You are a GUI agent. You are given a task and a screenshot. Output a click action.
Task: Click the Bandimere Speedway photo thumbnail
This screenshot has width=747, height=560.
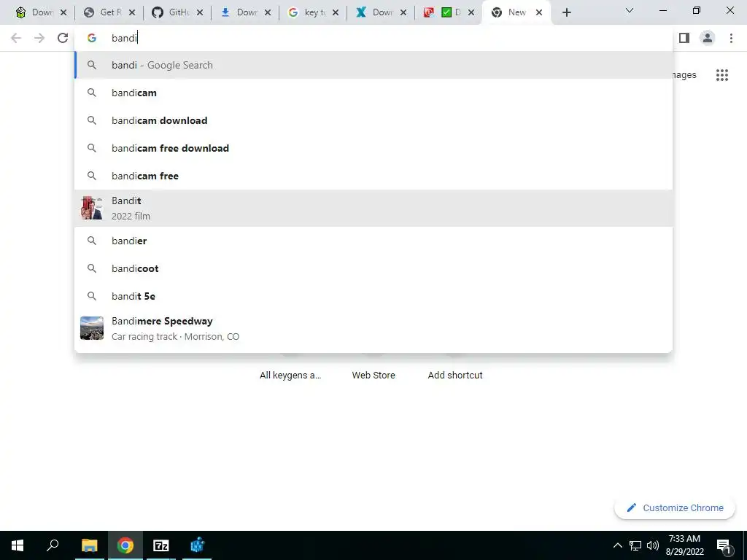click(91, 329)
